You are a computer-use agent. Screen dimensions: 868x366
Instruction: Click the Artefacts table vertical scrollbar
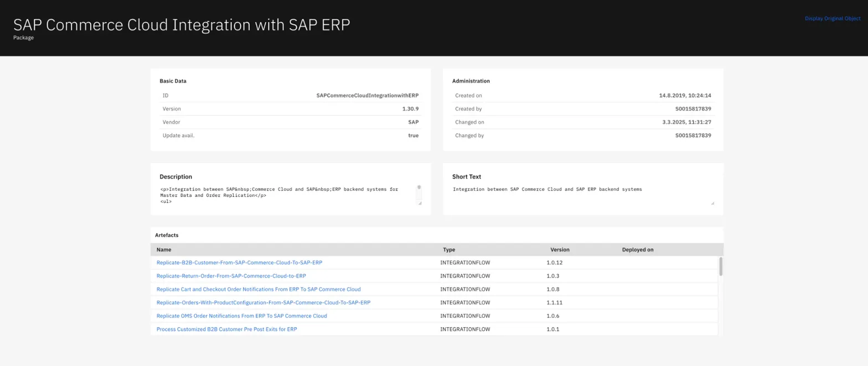[x=720, y=266]
